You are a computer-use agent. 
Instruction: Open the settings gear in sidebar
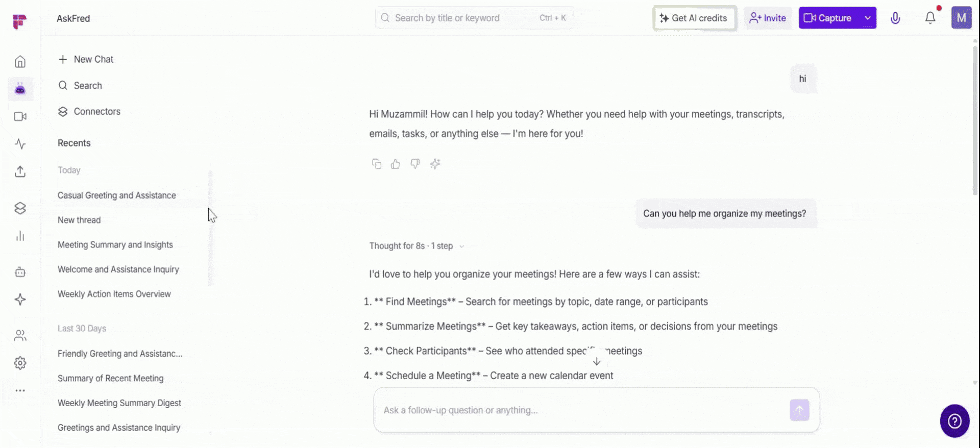click(x=20, y=363)
